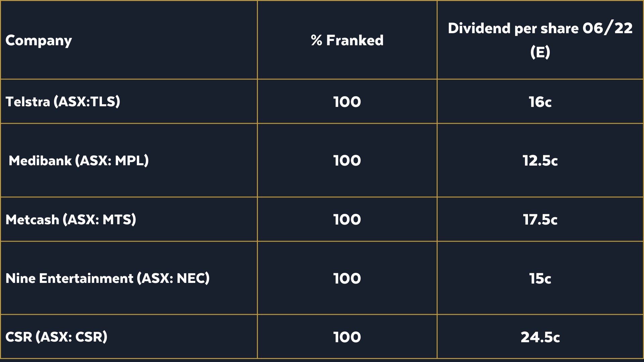Select the CSR (ASX: CSR) company cell
The width and height of the screenshot is (644, 362).
coord(56,337)
